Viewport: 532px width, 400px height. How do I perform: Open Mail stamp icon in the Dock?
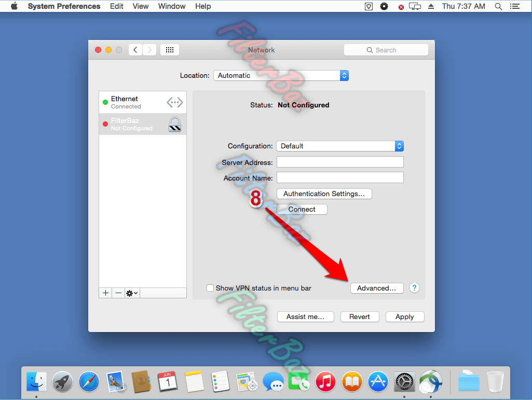[116, 382]
